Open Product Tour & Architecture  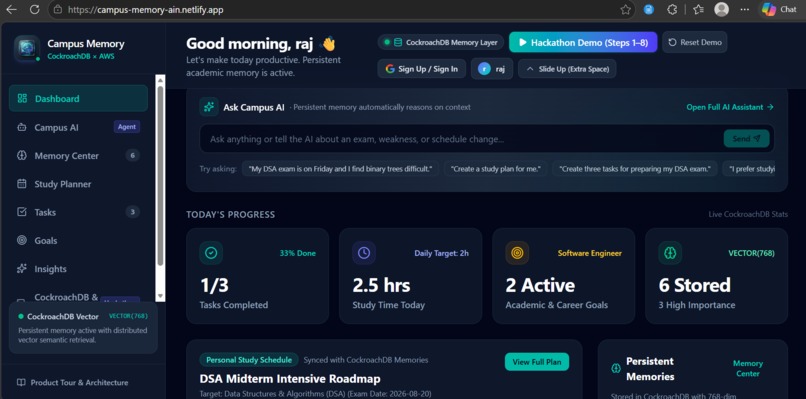coord(72,383)
